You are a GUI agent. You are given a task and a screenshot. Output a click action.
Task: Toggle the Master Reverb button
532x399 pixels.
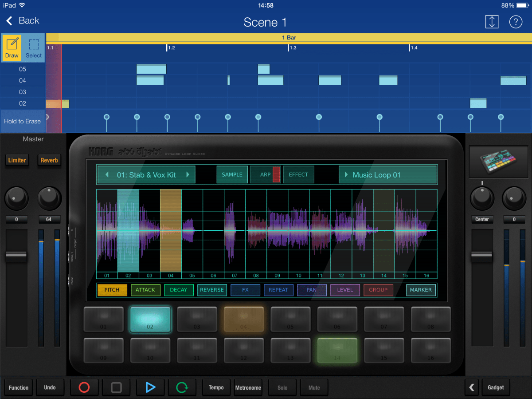49,160
